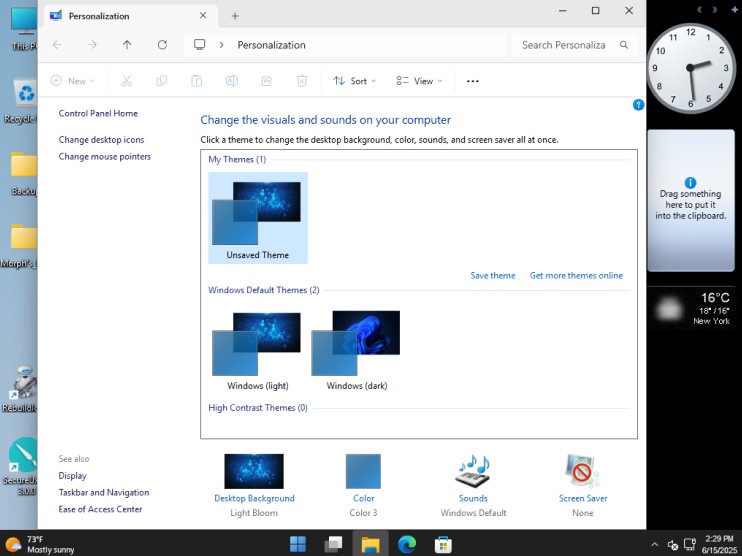This screenshot has width=742, height=556.
Task: Click the Forward navigation arrow
Action: [x=92, y=45]
